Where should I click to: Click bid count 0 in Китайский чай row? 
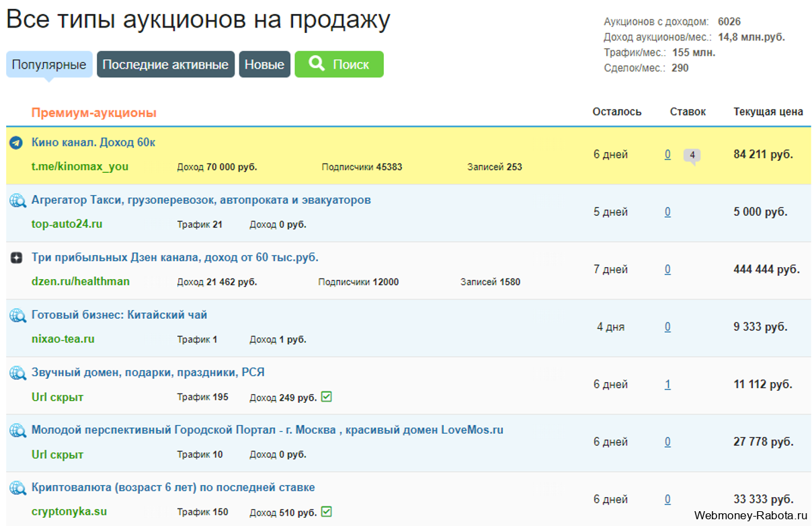(x=667, y=327)
